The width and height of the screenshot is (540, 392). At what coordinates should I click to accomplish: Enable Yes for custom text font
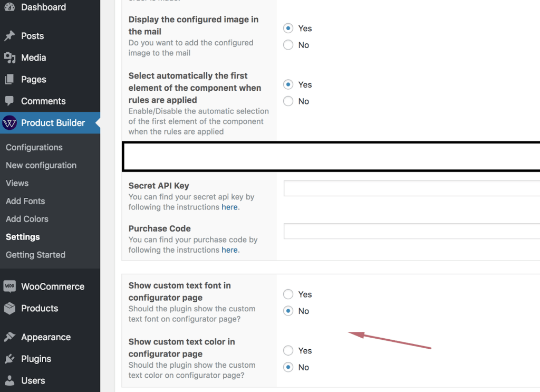click(x=288, y=294)
